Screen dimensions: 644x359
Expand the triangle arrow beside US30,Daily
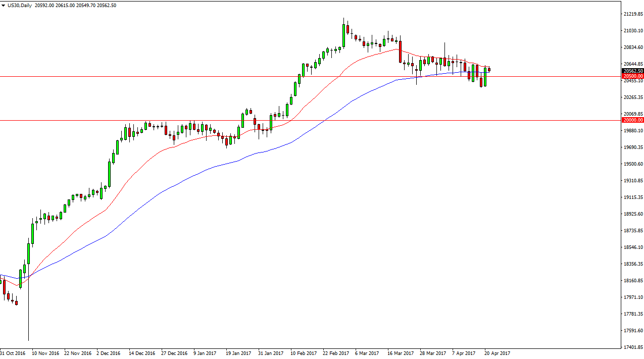(4, 6)
